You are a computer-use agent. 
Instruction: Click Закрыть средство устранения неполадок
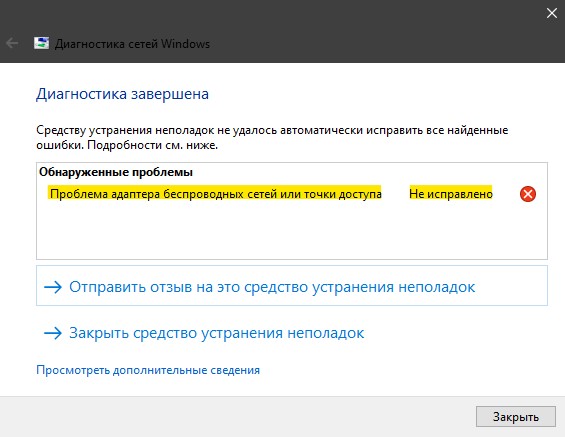click(204, 333)
